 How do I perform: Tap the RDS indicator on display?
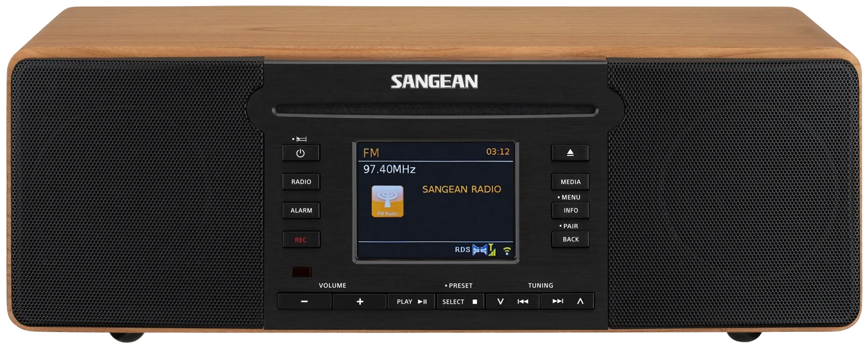(x=462, y=249)
